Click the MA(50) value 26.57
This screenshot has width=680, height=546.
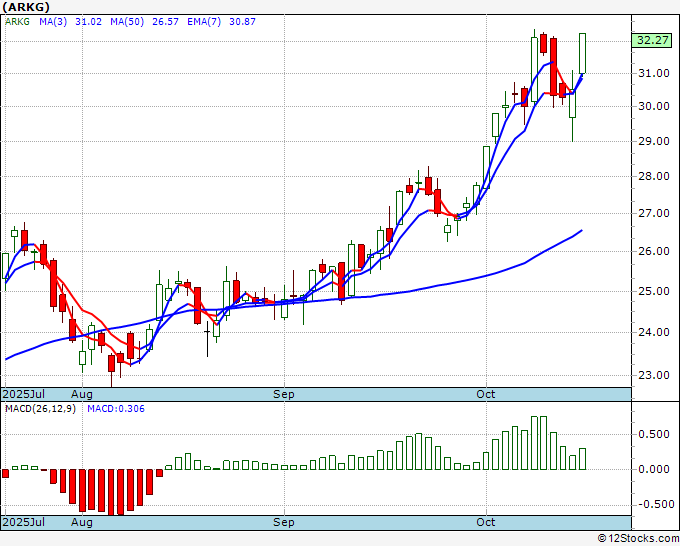click(165, 21)
